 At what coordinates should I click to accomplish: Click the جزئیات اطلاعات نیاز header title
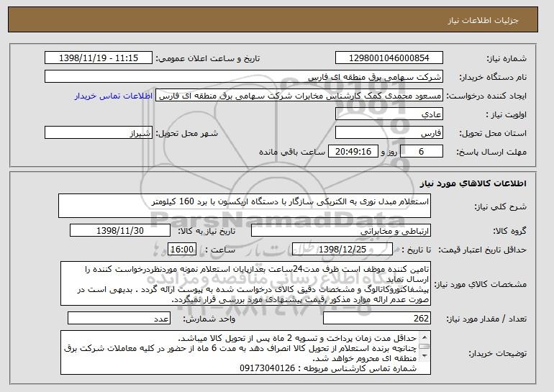click(483, 20)
